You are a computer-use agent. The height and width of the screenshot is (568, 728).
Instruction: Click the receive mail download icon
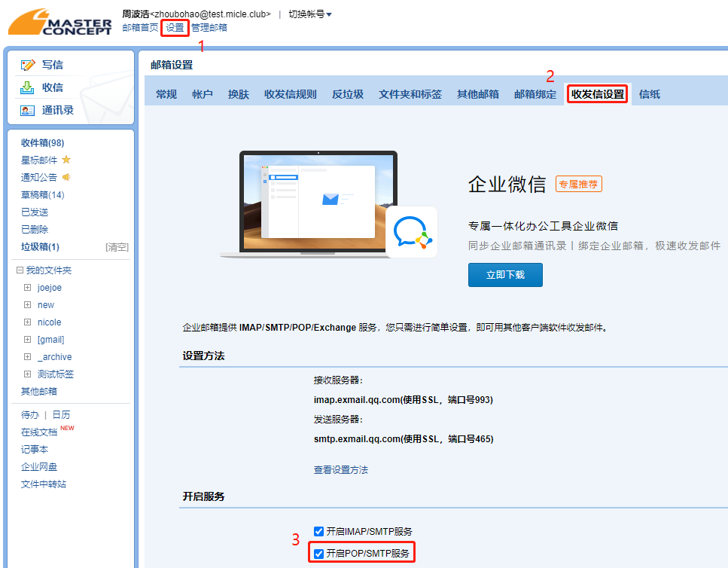[27, 87]
